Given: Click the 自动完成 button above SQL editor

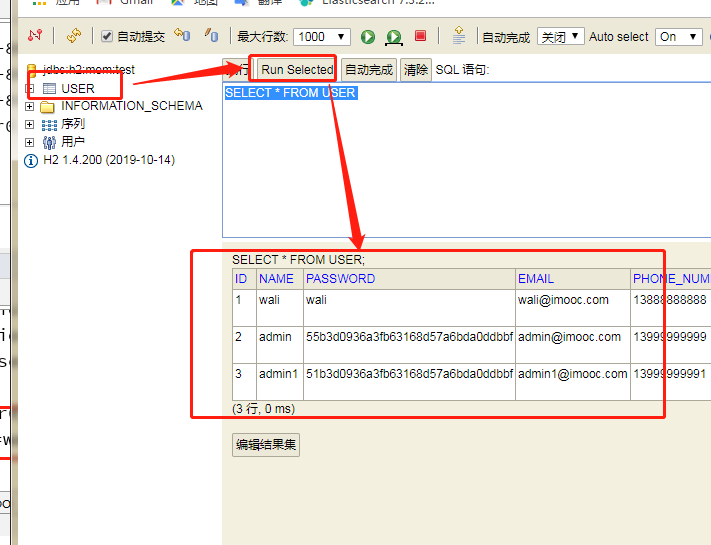Looking at the screenshot, I should 369,70.
